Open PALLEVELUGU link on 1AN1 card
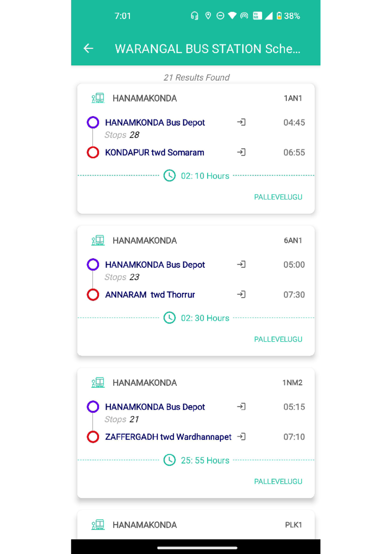The width and height of the screenshot is (392, 554). coord(278,197)
